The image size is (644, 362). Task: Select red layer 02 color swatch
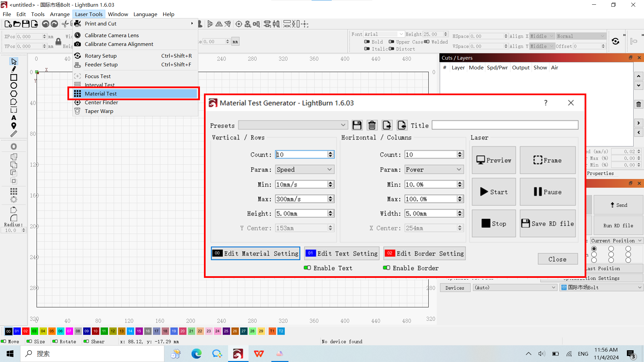pos(25,331)
